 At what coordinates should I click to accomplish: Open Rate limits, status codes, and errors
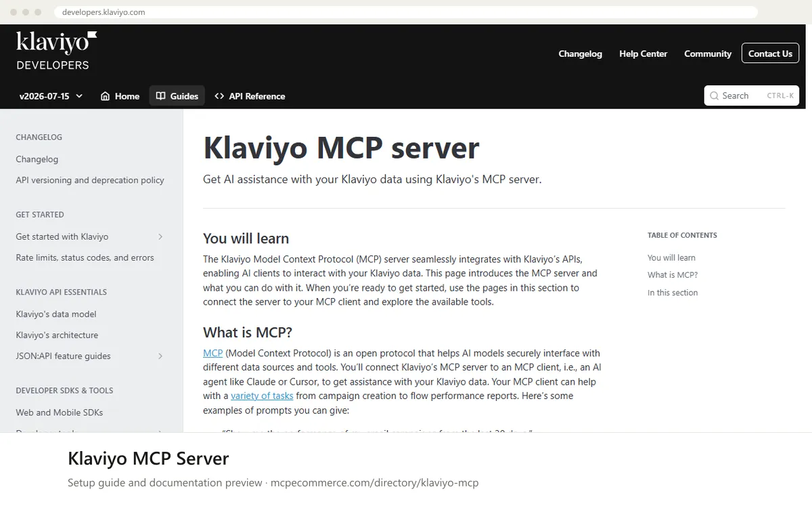pos(85,257)
